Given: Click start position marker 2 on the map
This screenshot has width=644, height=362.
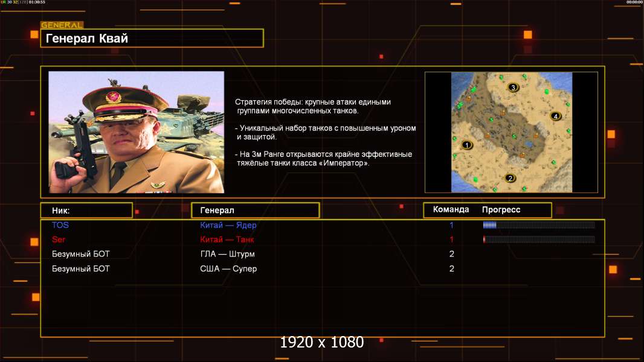Looking at the screenshot, I should [x=510, y=179].
